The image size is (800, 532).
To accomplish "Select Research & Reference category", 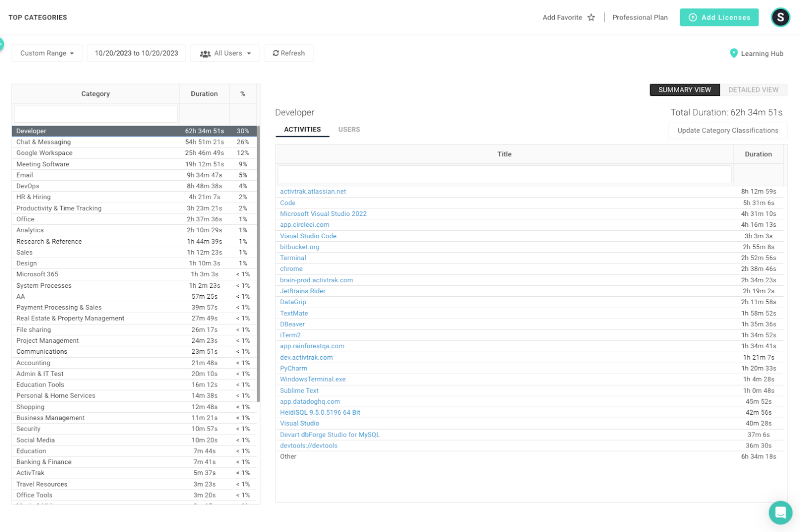I will [x=134, y=241].
